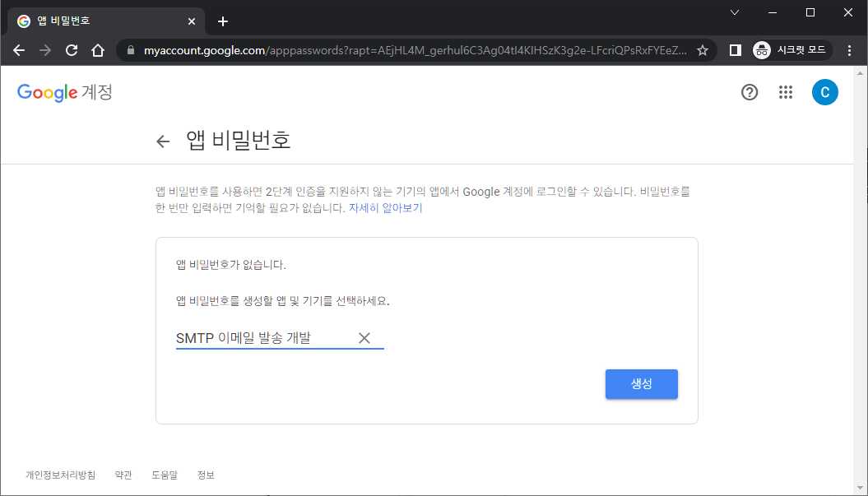The width and height of the screenshot is (868, 496).
Task: Open the help question mark icon
Action: pyautogui.click(x=750, y=92)
